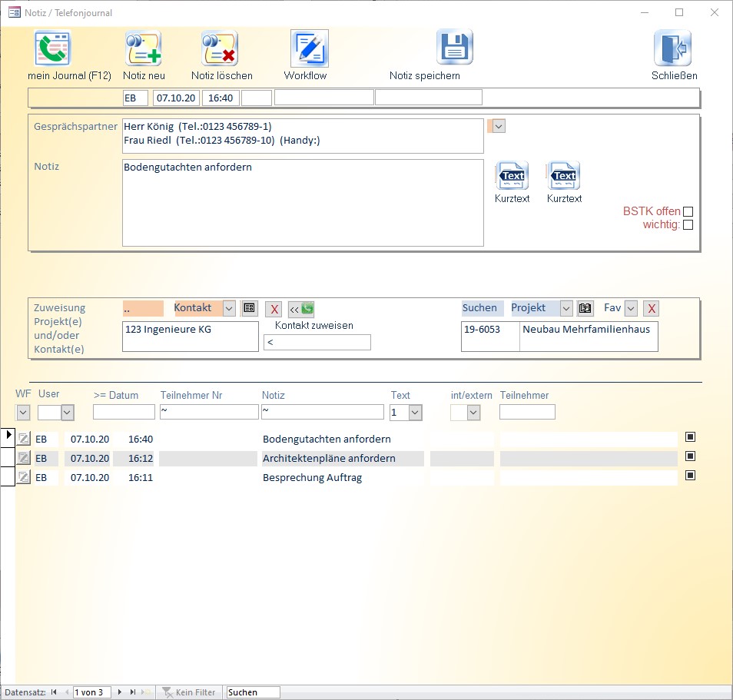
Task: Select the Architektenpläne anfordern journal entry
Action: (329, 459)
